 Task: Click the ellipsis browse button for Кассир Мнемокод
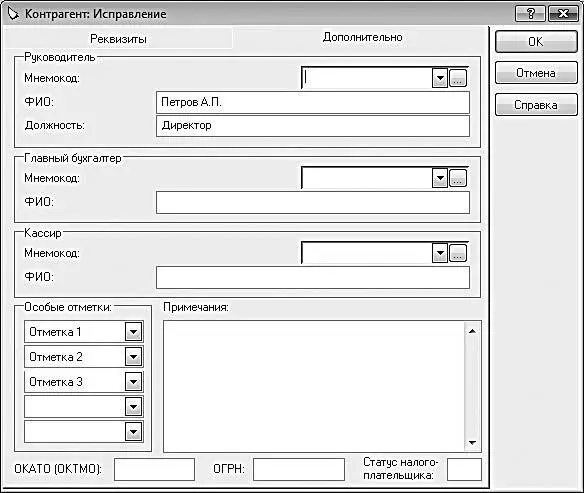(x=458, y=253)
